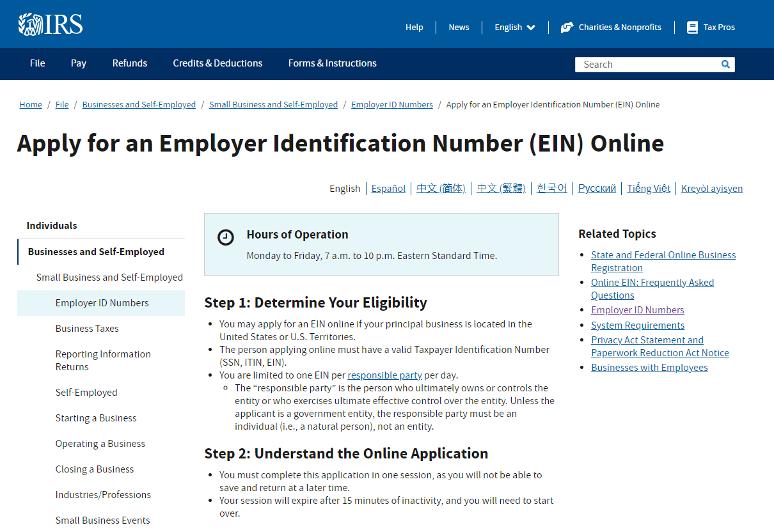Open the Forms & Instructions menu

(333, 63)
